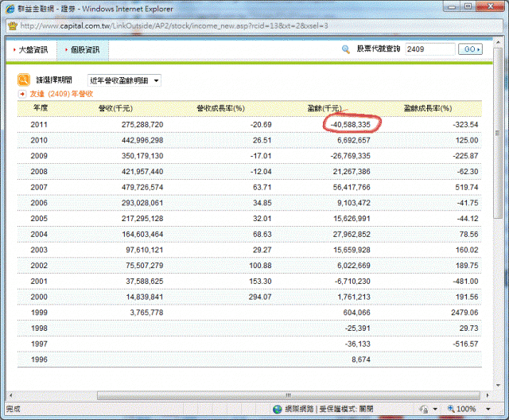Click the 2002 revenue growth value 100.88
509x420 pixels.
[260, 266]
